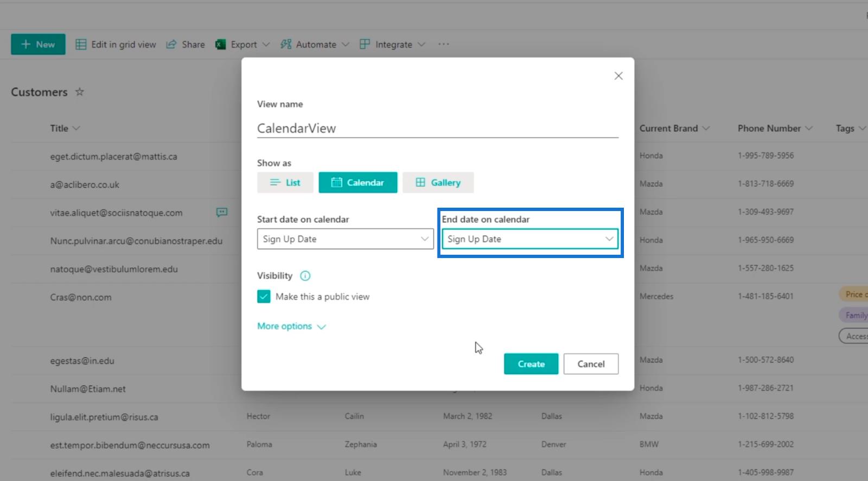
Task: Click the Visibility info icon
Action: (x=305, y=276)
